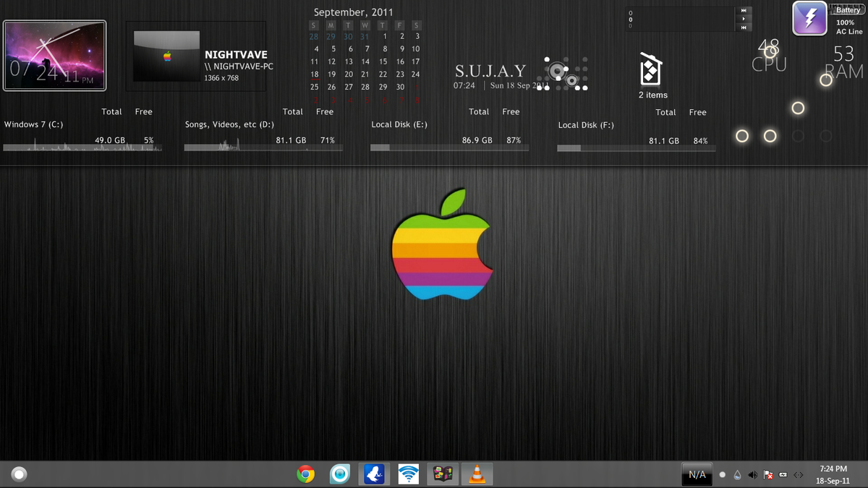The image size is (868, 488).
Task: Click the September, 2011 calendar header
Action: point(354,12)
